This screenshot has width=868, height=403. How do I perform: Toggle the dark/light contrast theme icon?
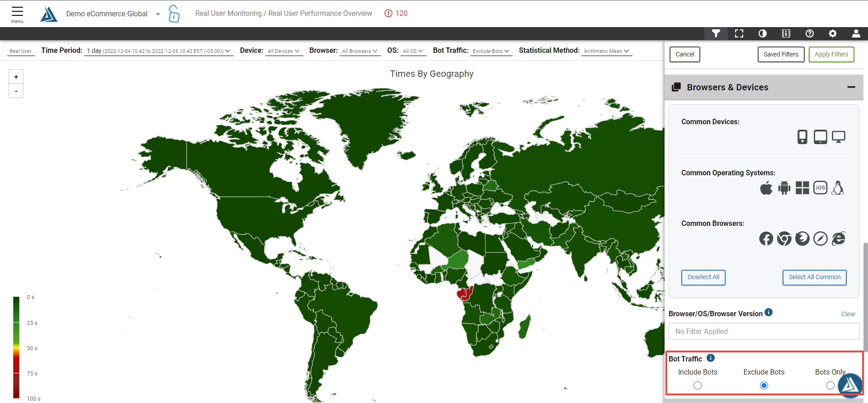(x=763, y=33)
